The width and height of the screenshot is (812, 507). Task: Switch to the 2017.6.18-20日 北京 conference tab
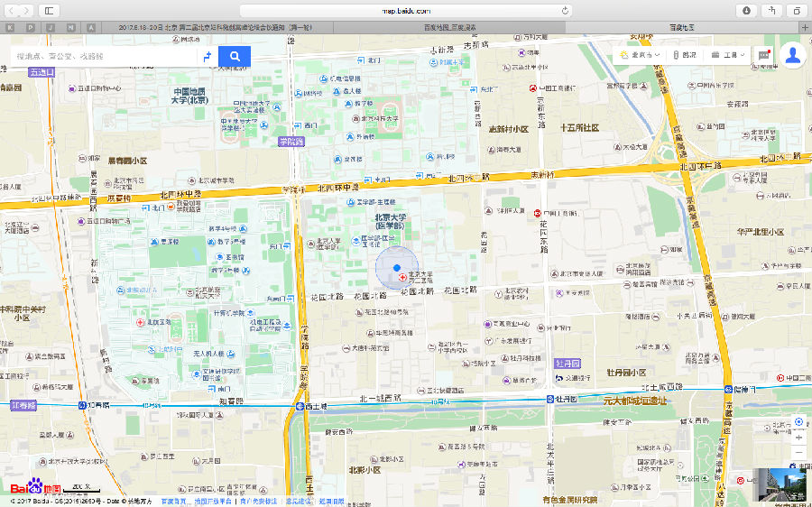[x=216, y=27]
